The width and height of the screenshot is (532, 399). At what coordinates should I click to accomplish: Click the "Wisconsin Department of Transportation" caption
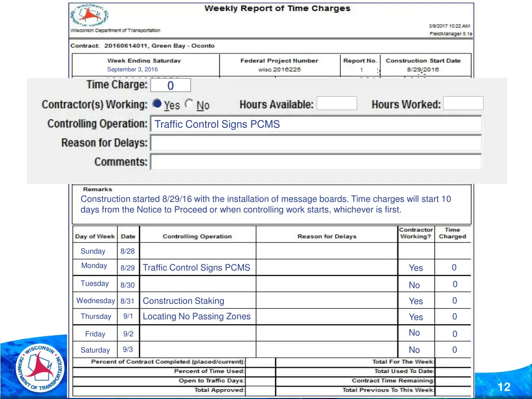click(x=115, y=31)
